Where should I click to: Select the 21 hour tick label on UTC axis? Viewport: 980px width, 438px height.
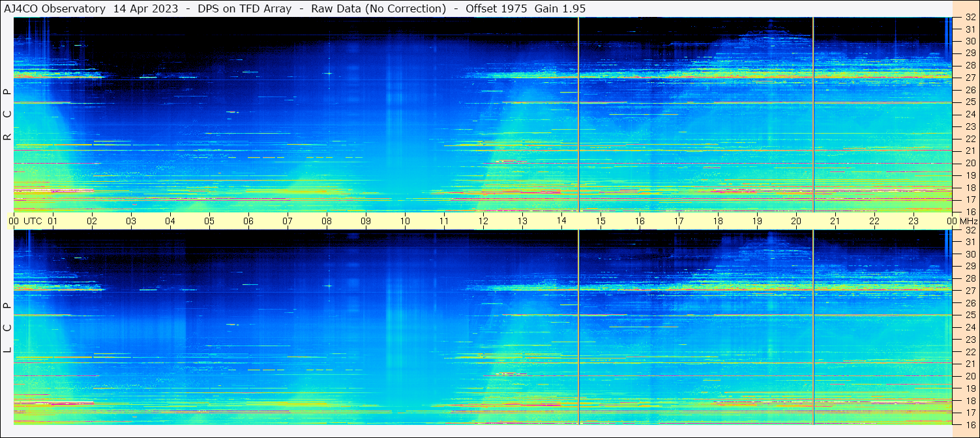pos(835,221)
